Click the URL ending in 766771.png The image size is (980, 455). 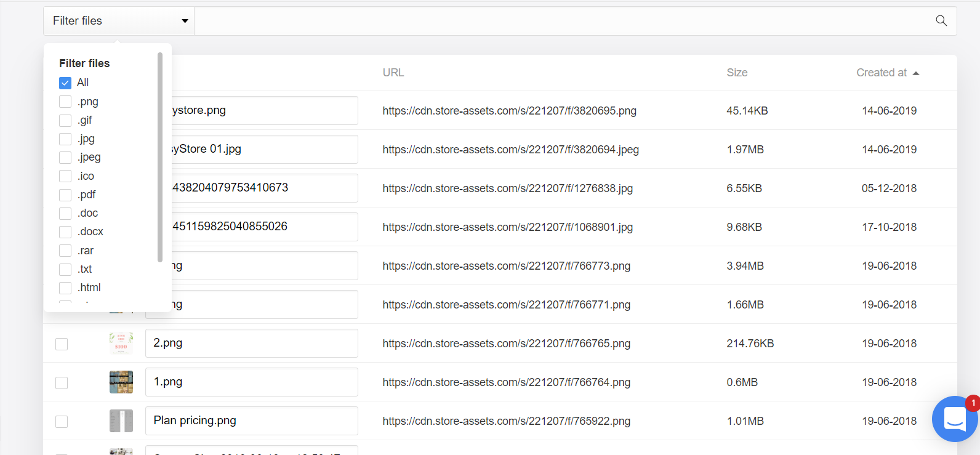[x=507, y=305]
